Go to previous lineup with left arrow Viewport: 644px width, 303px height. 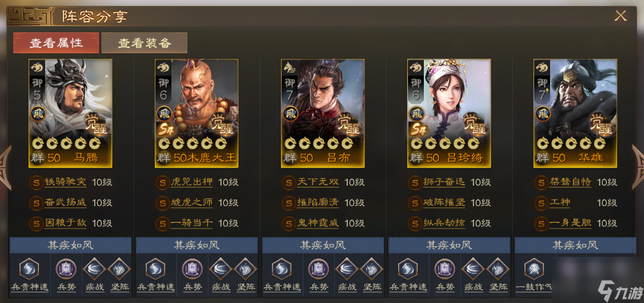[x=6, y=160]
